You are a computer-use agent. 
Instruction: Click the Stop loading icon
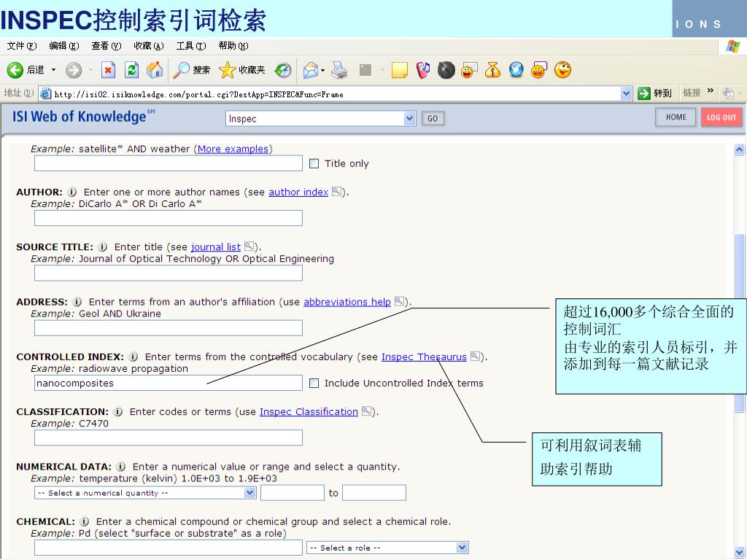pyautogui.click(x=109, y=70)
